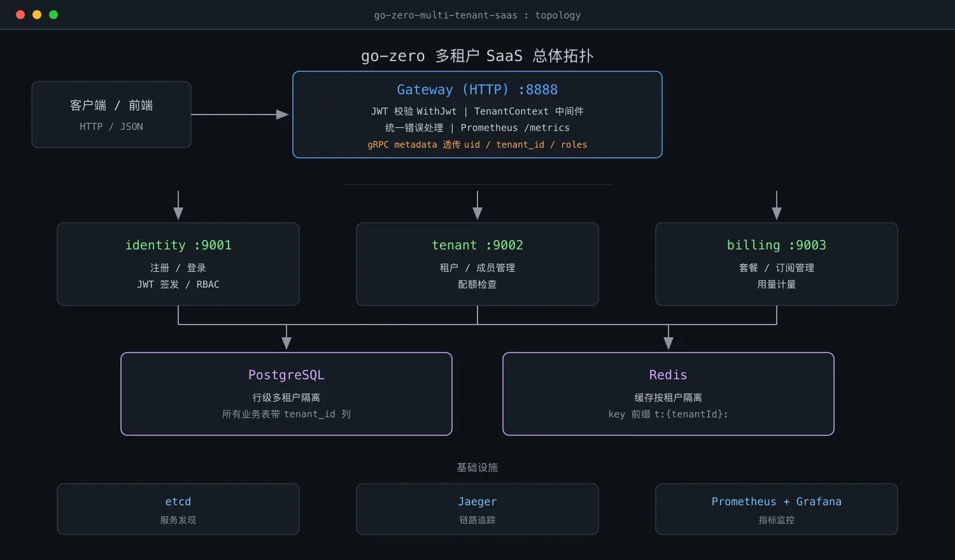Image resolution: width=955 pixels, height=560 pixels.
Task: Click the '所有业务表带 tenant_id 列' text
Action: [286, 414]
